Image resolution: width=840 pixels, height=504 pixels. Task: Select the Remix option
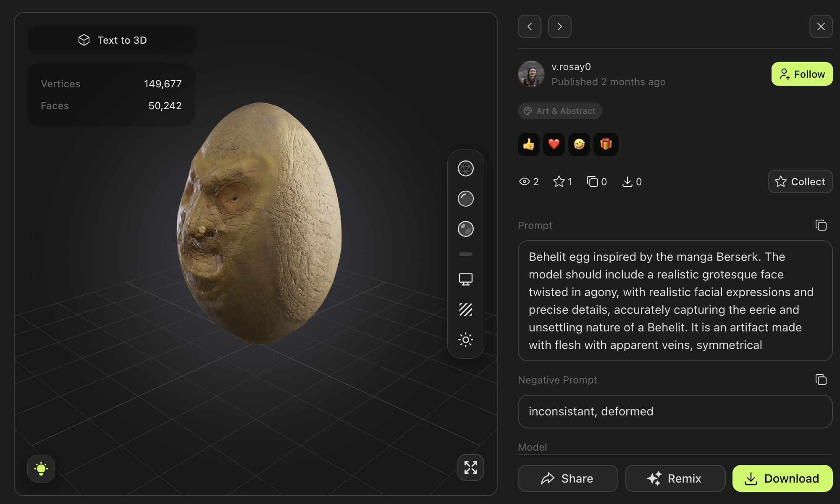[675, 478]
